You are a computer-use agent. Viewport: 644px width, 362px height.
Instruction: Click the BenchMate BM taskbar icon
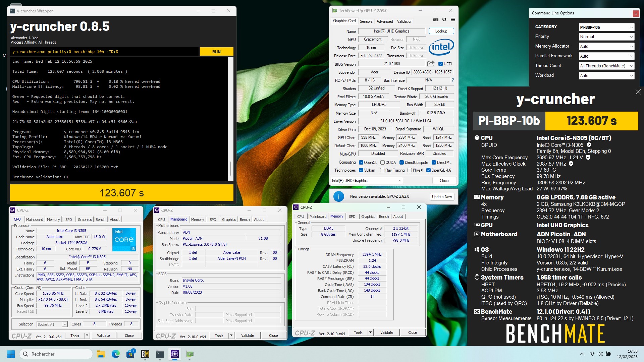click(x=145, y=354)
